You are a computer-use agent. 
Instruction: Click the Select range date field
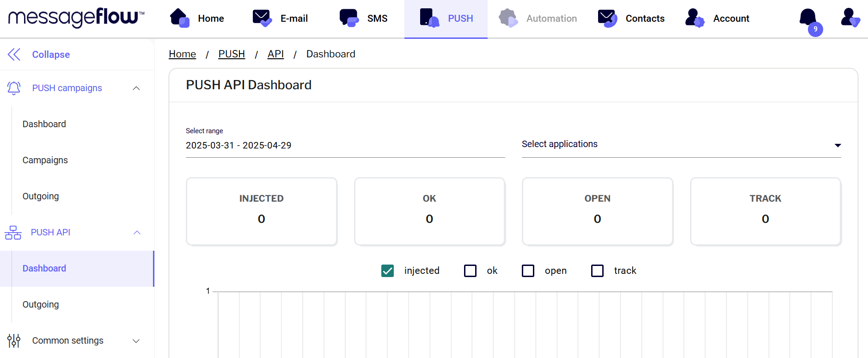click(x=345, y=145)
